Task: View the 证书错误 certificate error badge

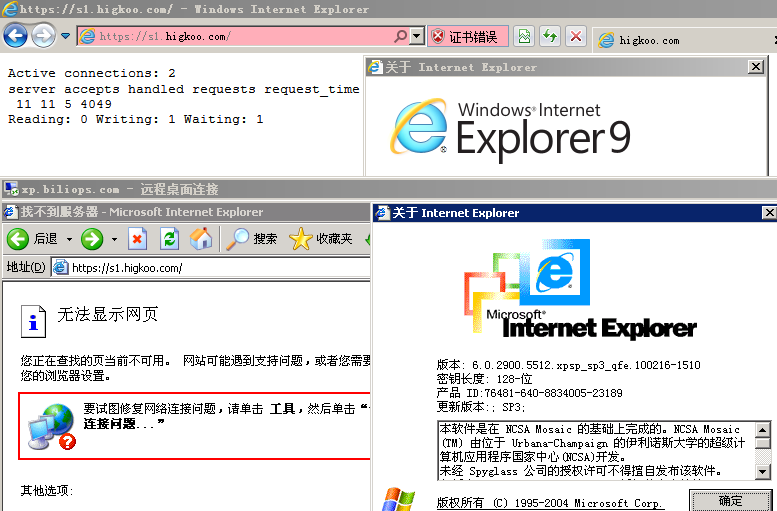Action: click(468, 36)
